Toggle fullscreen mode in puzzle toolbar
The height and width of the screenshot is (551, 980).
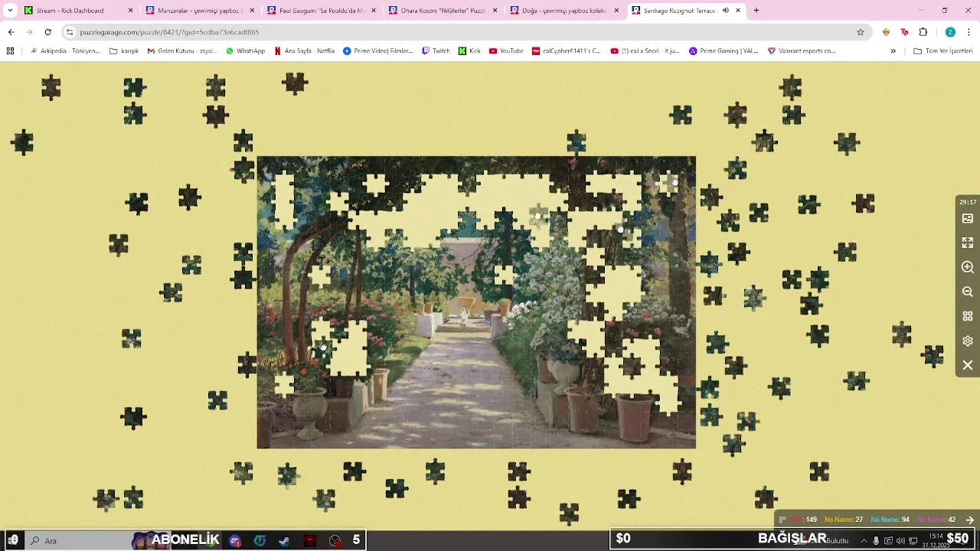coord(968,243)
